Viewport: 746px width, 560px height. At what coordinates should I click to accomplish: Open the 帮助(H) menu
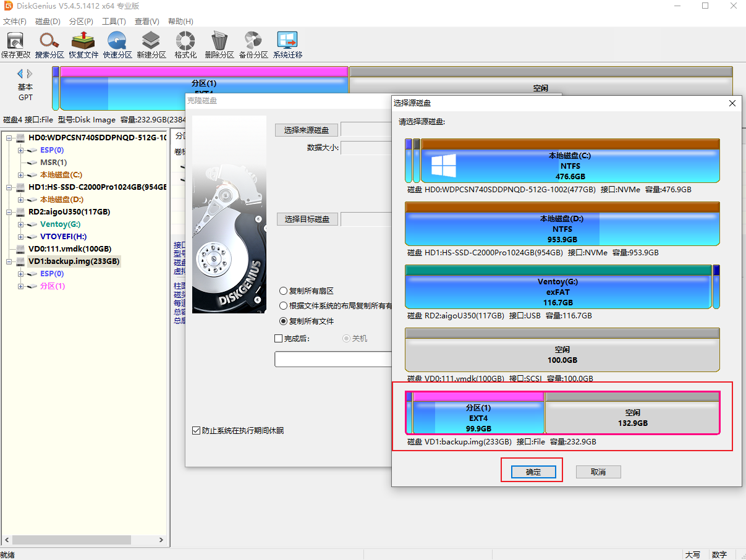click(180, 21)
